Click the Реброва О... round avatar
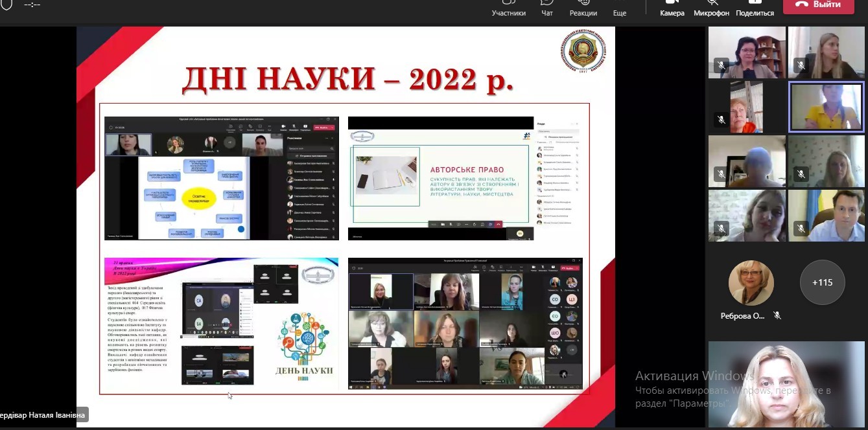 751,283
